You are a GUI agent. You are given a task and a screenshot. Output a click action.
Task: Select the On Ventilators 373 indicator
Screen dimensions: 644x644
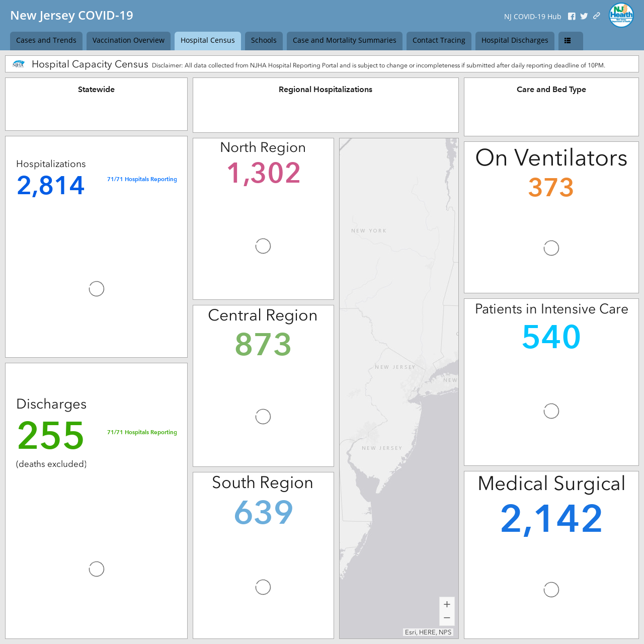pyautogui.click(x=551, y=188)
